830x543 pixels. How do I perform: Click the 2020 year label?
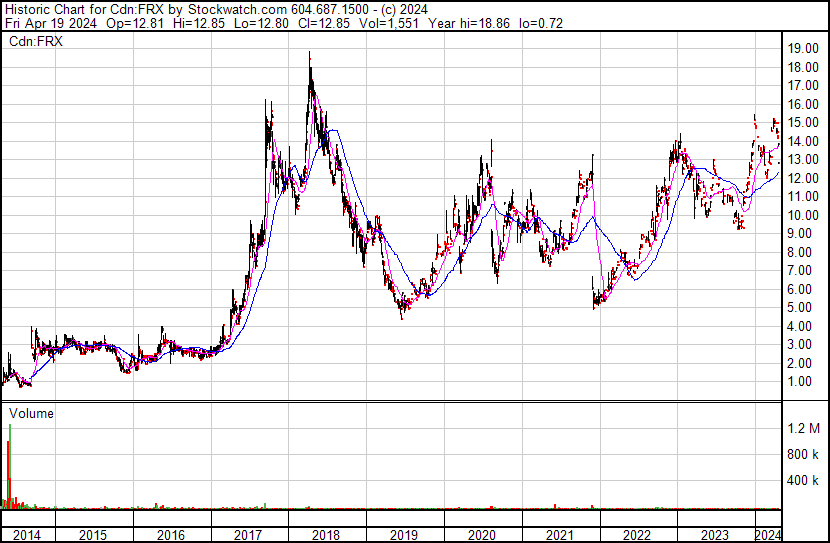click(482, 535)
